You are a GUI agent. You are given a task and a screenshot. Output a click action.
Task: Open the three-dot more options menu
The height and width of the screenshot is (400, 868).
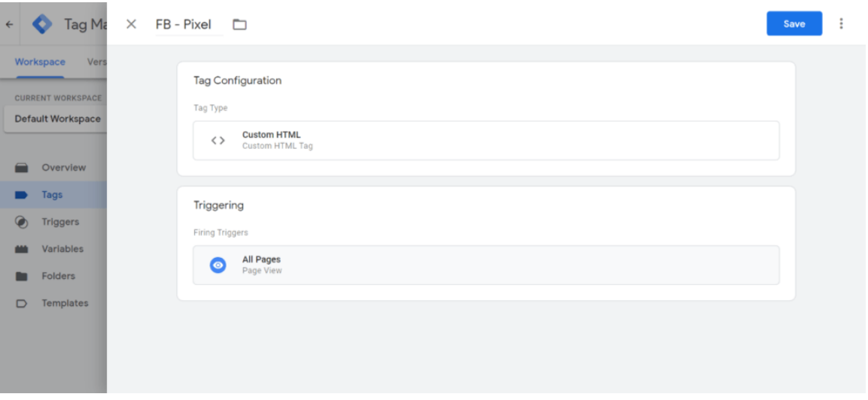841,24
